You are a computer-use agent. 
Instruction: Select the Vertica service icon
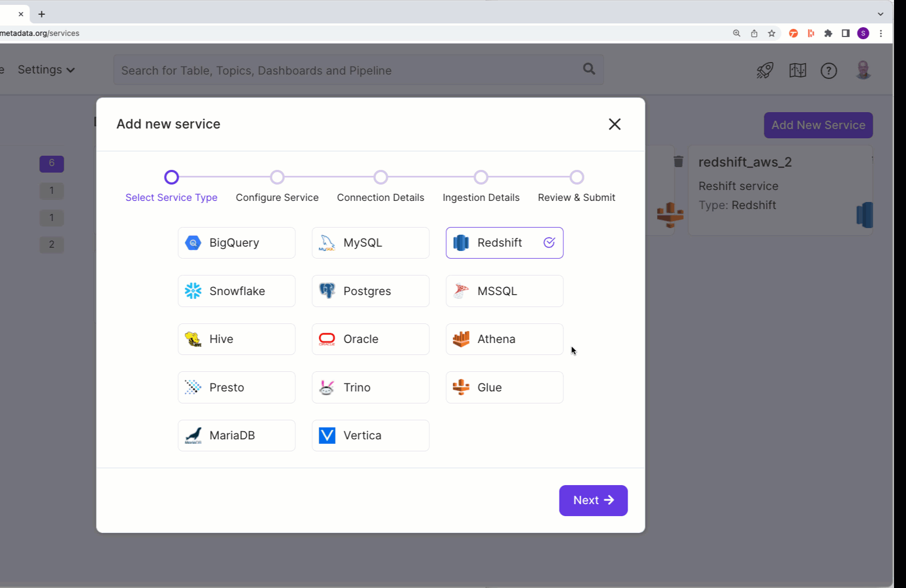click(x=327, y=436)
